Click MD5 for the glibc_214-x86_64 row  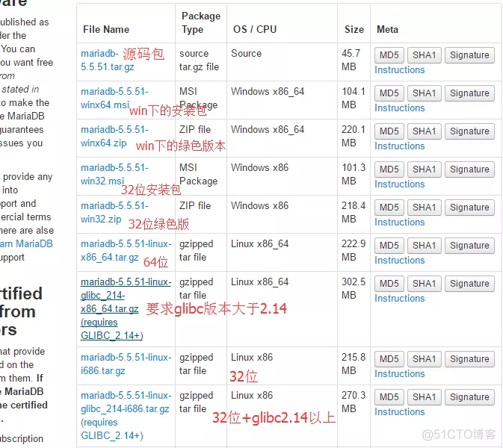click(x=389, y=284)
